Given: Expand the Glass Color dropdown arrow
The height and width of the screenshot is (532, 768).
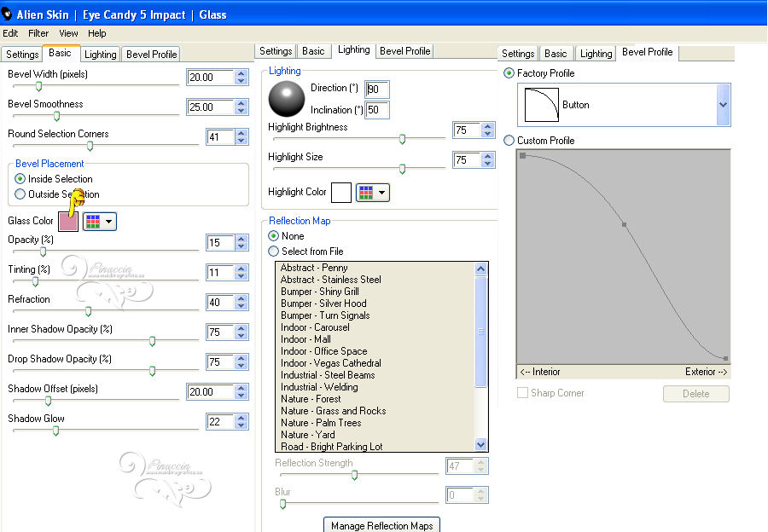Looking at the screenshot, I should [x=108, y=222].
